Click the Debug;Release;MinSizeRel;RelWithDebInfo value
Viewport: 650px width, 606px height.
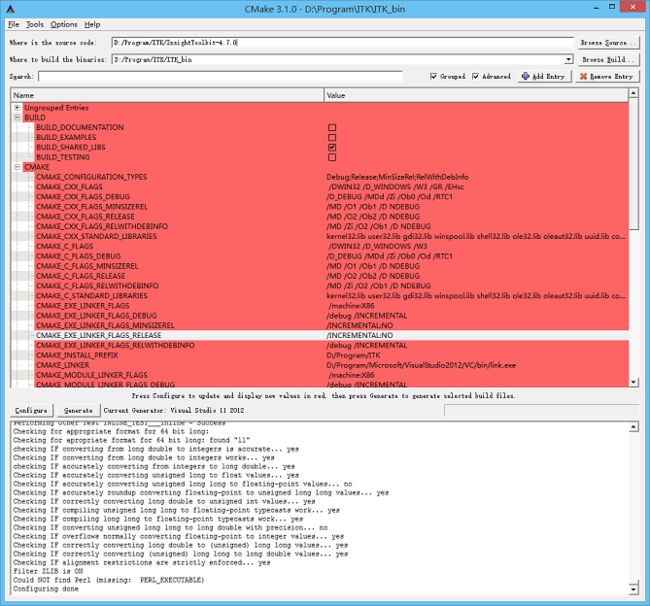click(x=398, y=177)
